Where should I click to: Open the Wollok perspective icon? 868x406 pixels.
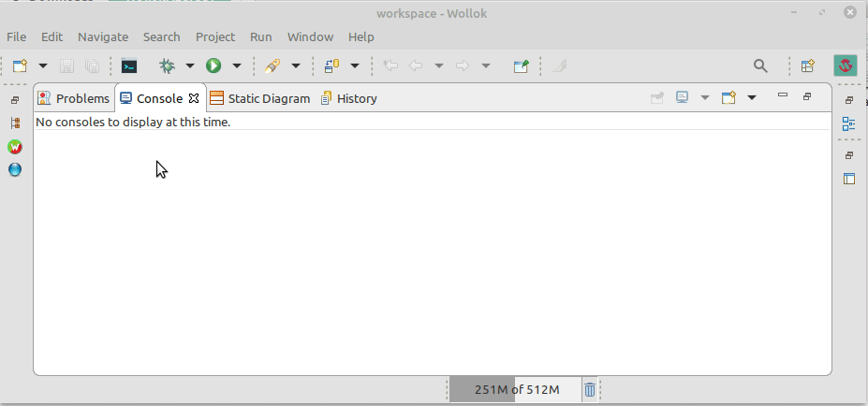[846, 65]
